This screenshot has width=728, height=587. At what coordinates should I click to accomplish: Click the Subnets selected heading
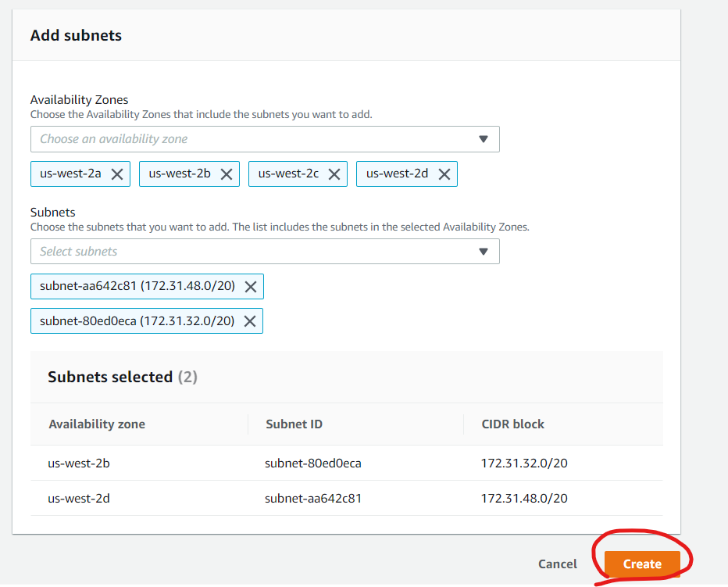tap(123, 377)
